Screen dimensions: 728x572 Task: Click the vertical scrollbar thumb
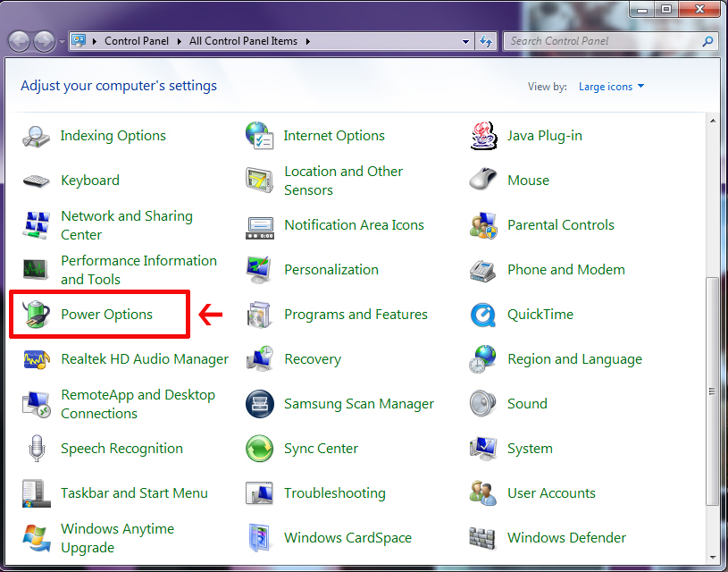click(712, 391)
